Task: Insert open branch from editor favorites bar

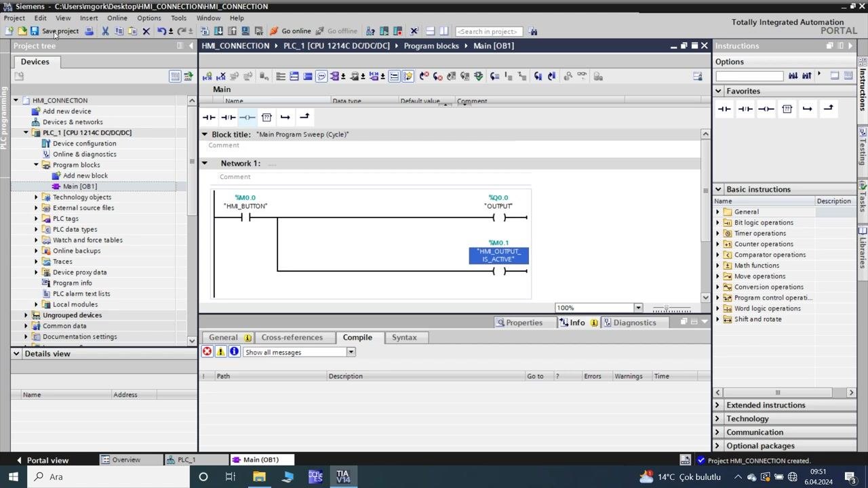Action: (285, 117)
